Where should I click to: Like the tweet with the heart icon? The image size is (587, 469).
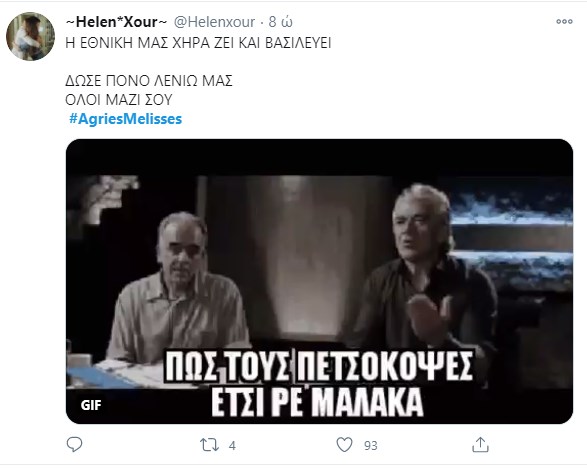[x=344, y=445]
